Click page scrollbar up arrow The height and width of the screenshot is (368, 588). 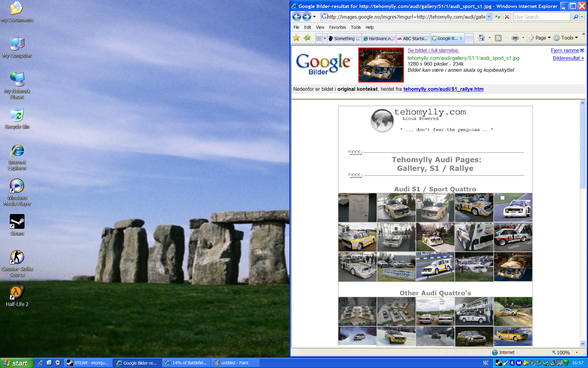(582, 103)
